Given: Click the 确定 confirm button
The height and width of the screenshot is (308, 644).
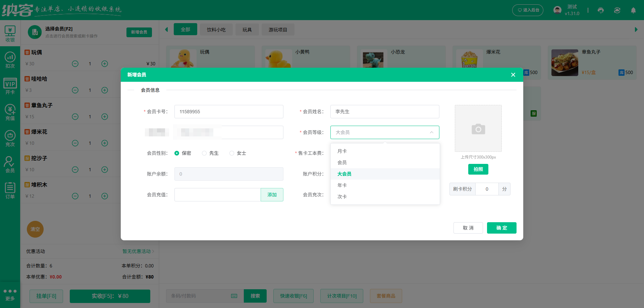Looking at the screenshot, I should [x=501, y=228].
